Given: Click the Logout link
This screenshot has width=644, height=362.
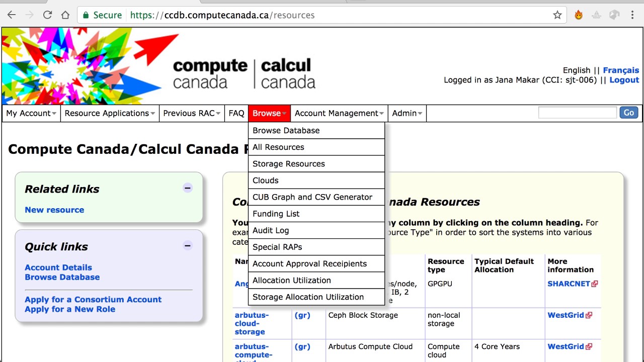Looking at the screenshot, I should pos(624,80).
